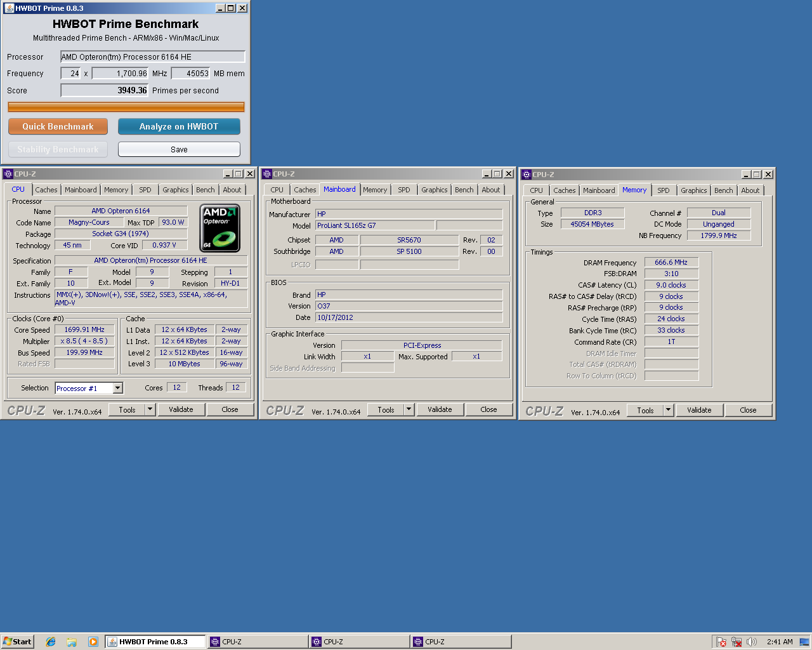Viewport: 812px width, 650px height.
Task: Open Caches tab in Mainboard window
Action: coord(304,190)
